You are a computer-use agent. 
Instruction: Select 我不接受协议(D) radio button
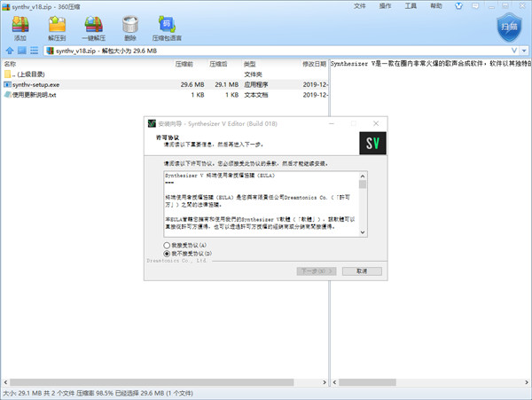(167, 254)
